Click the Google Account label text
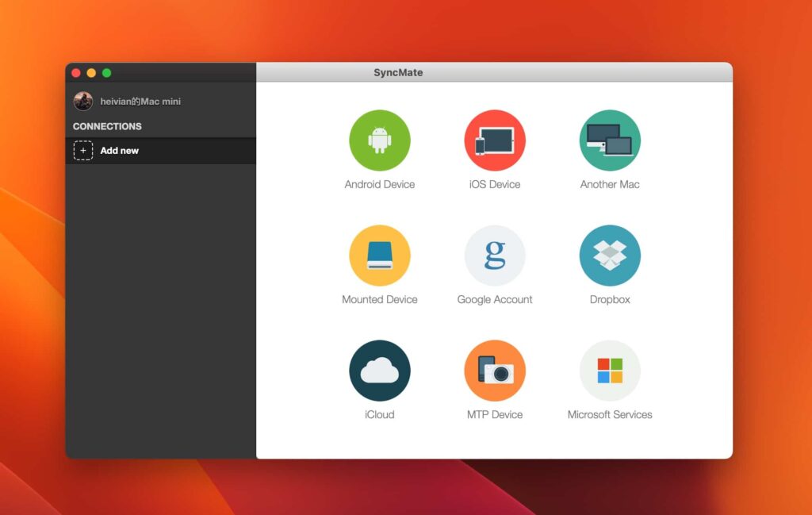Screen dimensions: 812x515 (x=494, y=299)
